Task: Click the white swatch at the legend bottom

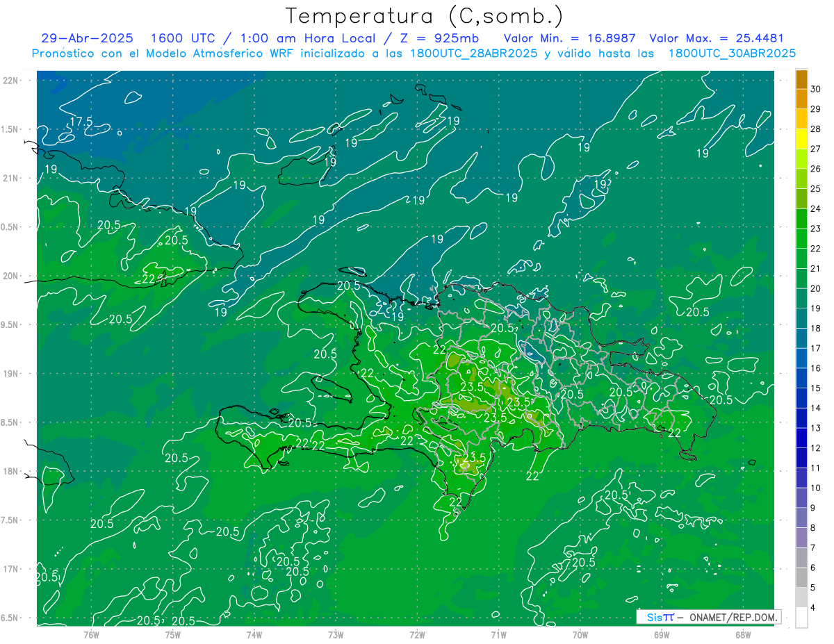Action: point(801,618)
